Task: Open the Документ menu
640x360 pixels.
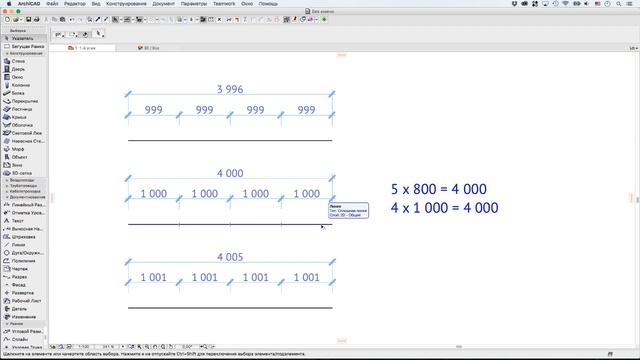Action: pos(163,4)
